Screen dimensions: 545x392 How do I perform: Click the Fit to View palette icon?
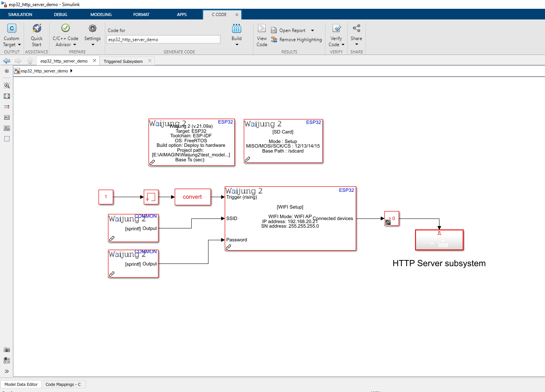click(x=7, y=96)
